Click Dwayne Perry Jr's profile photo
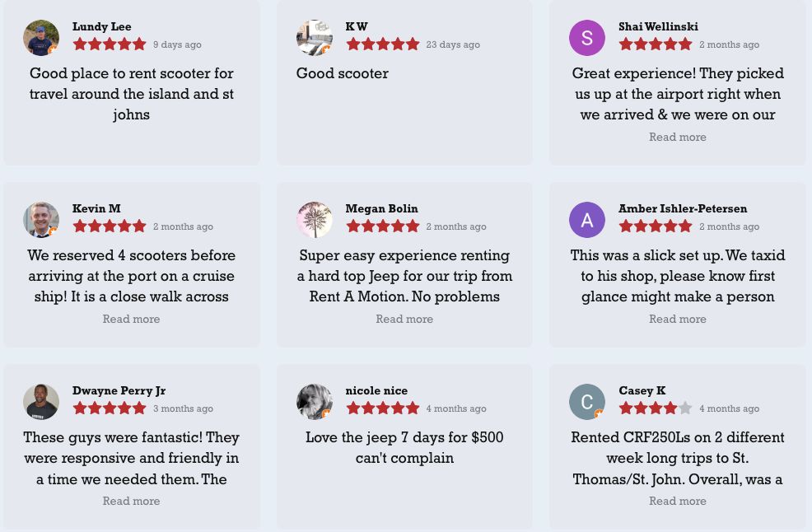 click(x=41, y=401)
